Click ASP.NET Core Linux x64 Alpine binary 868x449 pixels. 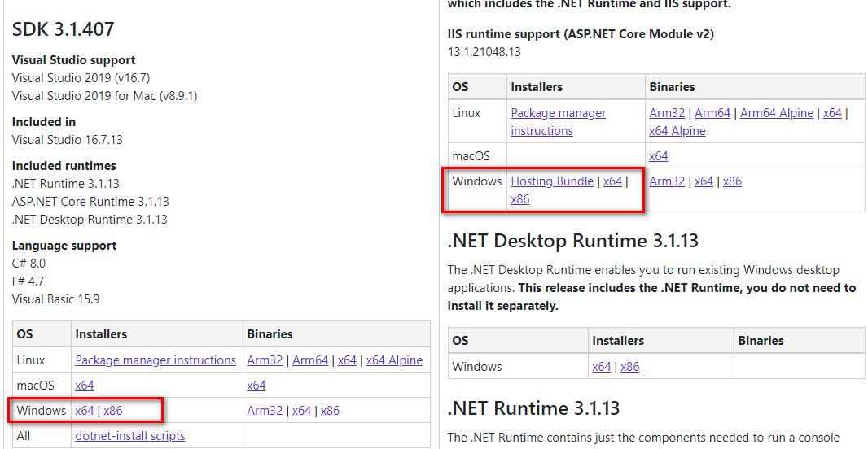click(x=677, y=131)
